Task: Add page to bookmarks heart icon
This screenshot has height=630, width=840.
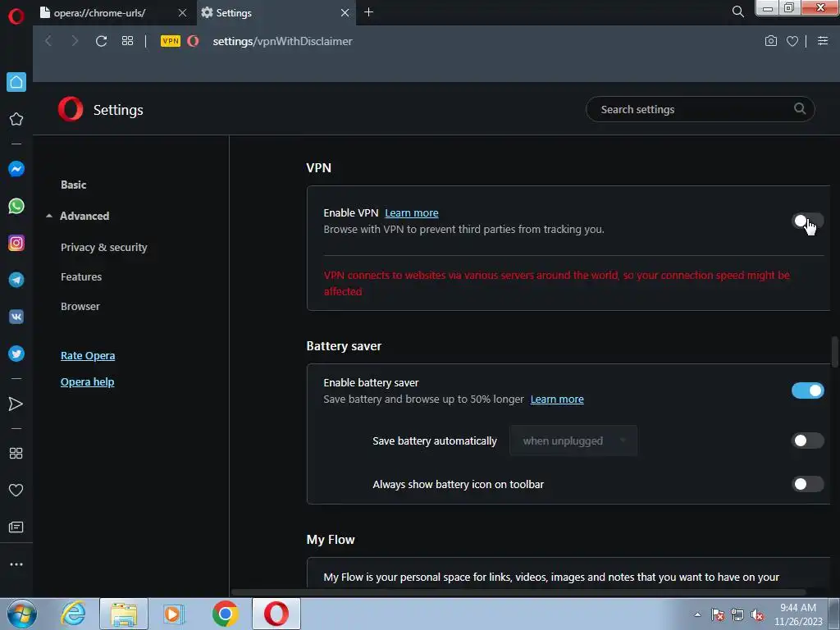Action: point(792,41)
